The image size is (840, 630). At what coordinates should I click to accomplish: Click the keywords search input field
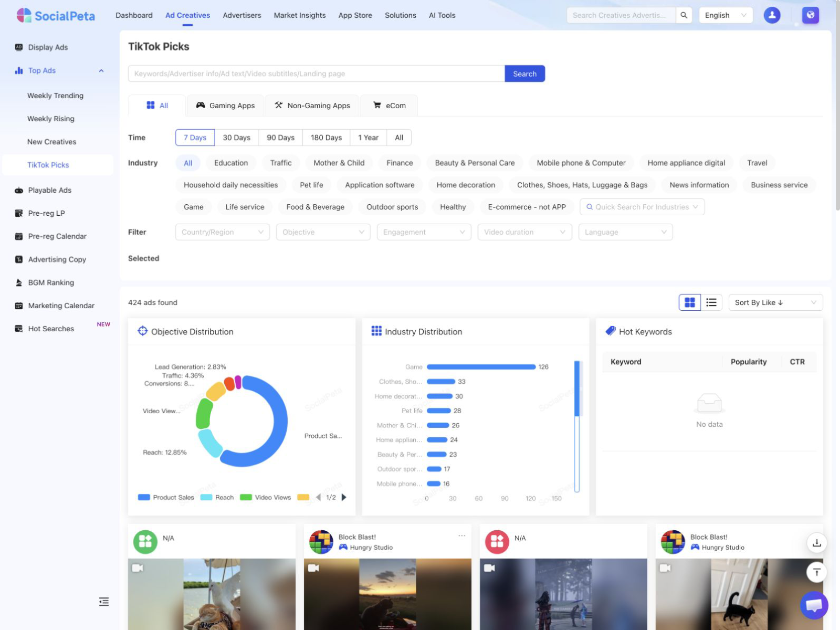pyautogui.click(x=317, y=73)
